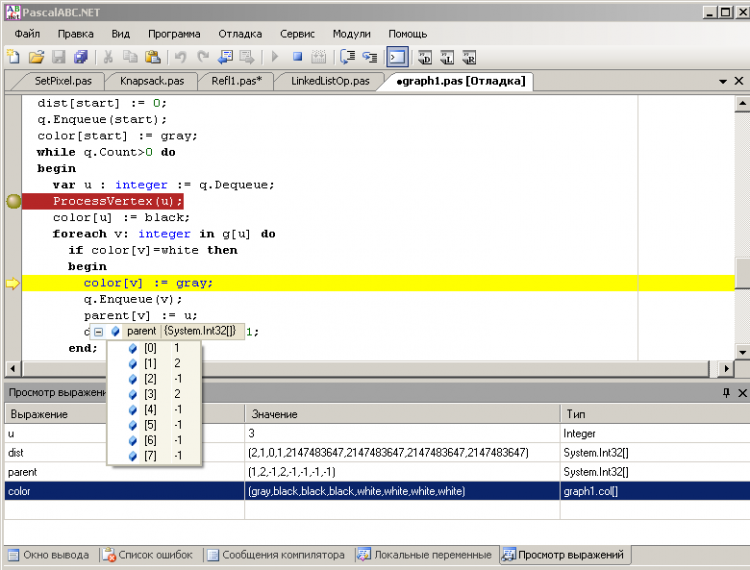Click the Paste clipboard toolbar icon
Viewport: 750px width, 570px height.
[153, 57]
